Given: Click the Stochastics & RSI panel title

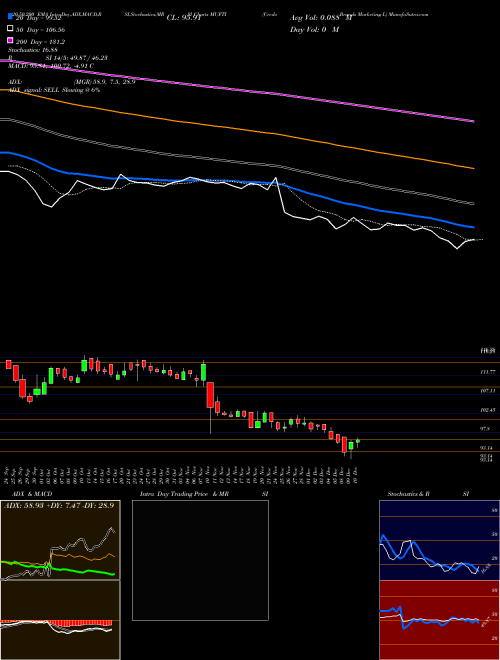Looking at the screenshot, I should [x=428, y=494].
